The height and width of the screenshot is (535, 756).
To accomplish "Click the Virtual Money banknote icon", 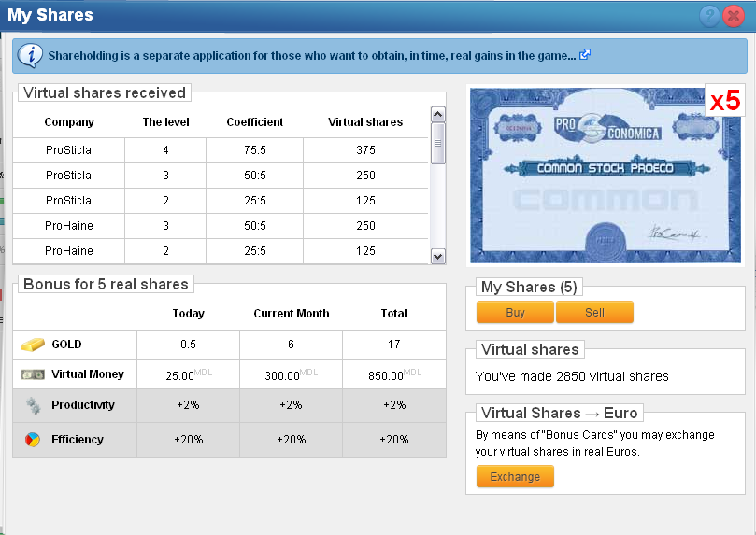I will [x=33, y=374].
